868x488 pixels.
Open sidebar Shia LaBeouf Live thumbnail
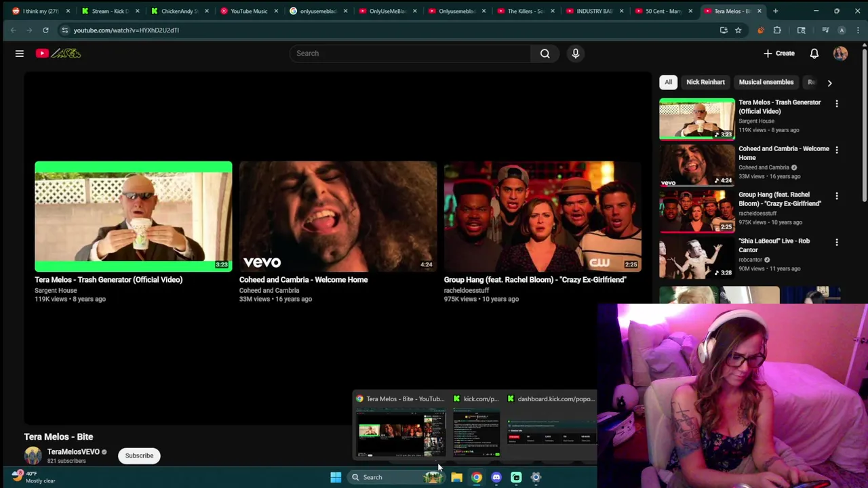click(696, 258)
